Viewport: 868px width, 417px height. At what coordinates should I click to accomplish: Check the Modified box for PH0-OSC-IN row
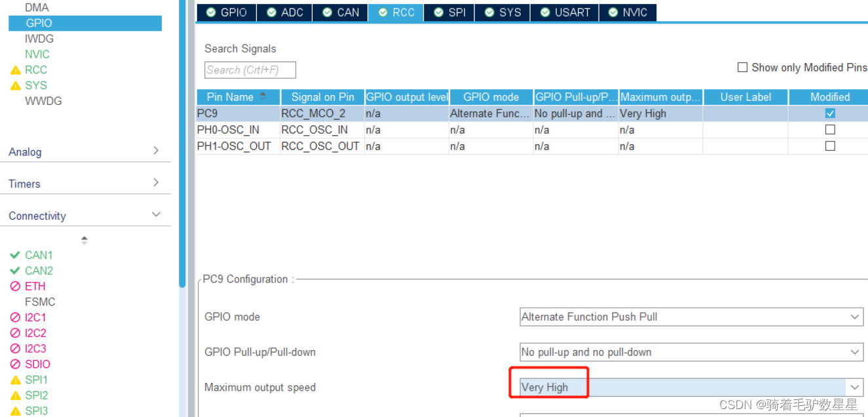(x=830, y=129)
